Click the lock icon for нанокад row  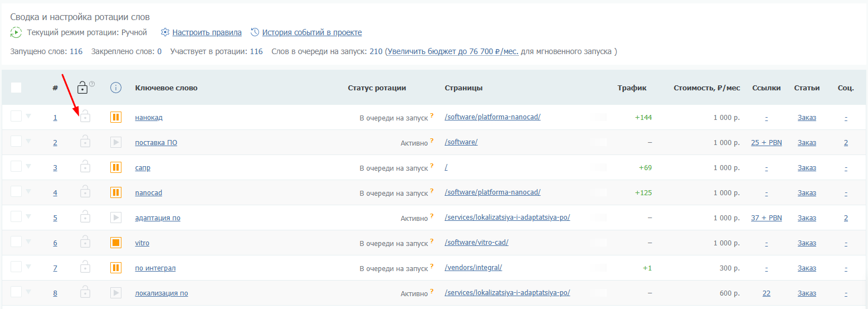pyautogui.click(x=85, y=117)
